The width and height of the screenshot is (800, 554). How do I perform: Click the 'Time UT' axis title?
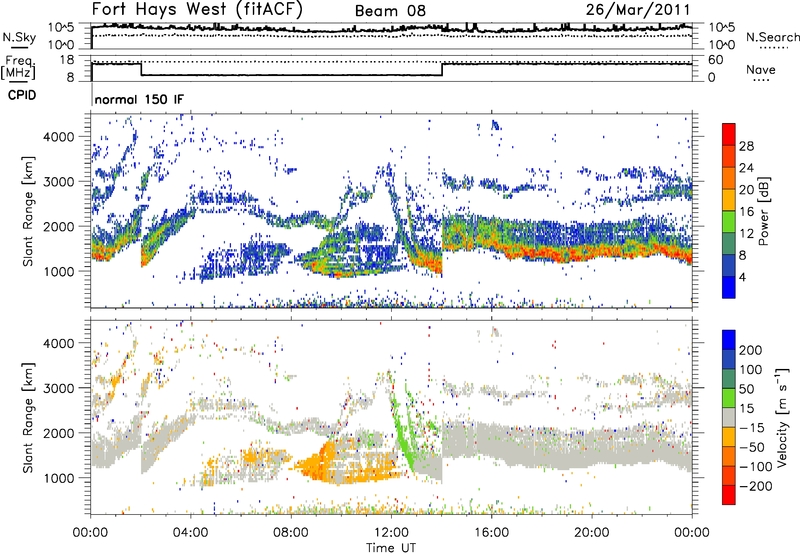(391, 548)
